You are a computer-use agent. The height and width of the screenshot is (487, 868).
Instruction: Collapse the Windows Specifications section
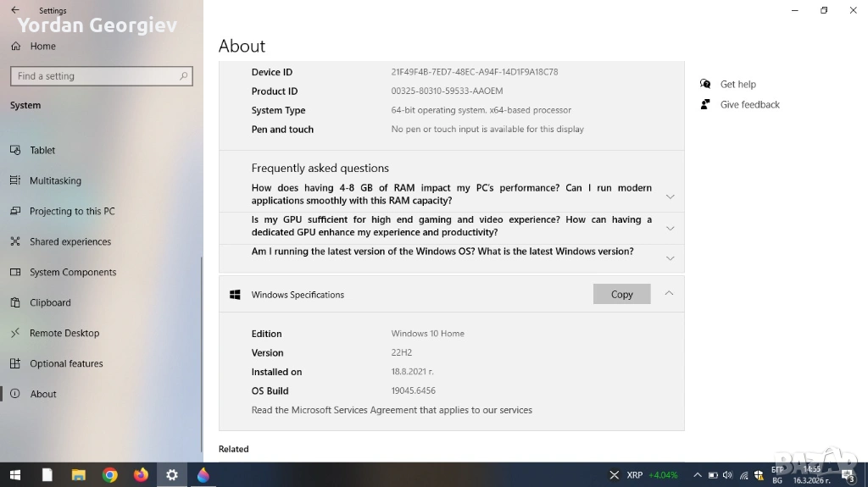coord(669,293)
